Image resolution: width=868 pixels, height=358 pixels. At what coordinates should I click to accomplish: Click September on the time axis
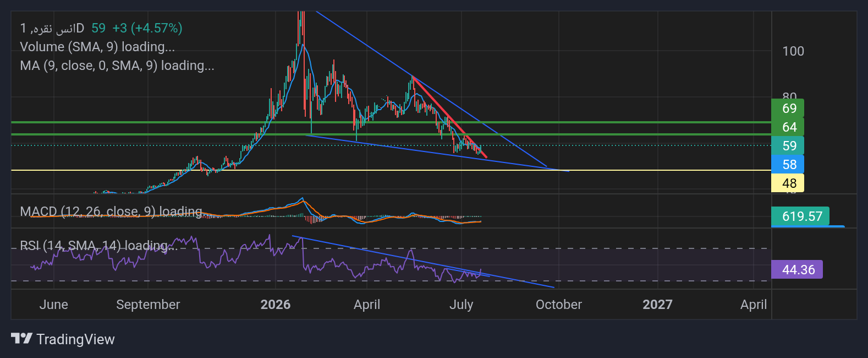[148, 305]
